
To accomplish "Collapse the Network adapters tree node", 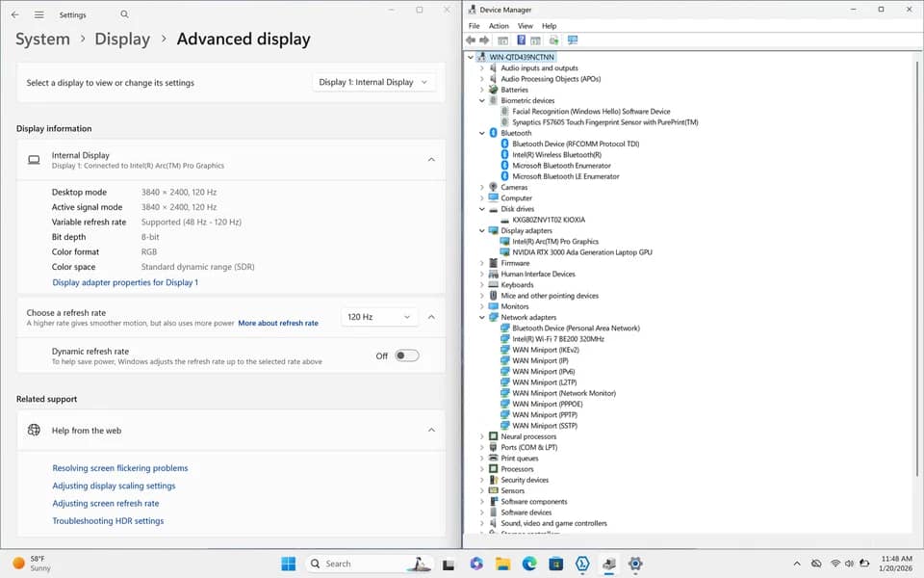I will pos(482,317).
